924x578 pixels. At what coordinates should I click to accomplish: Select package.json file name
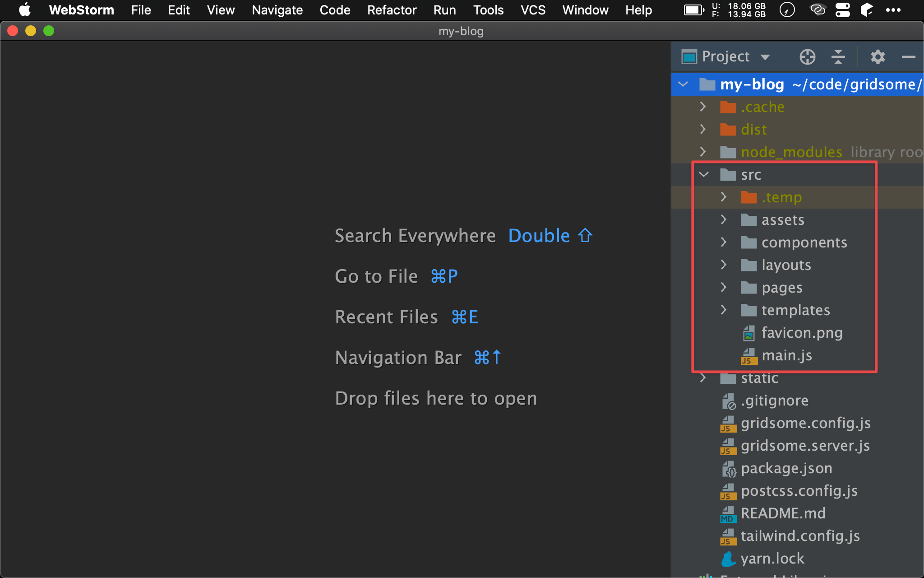pos(786,468)
